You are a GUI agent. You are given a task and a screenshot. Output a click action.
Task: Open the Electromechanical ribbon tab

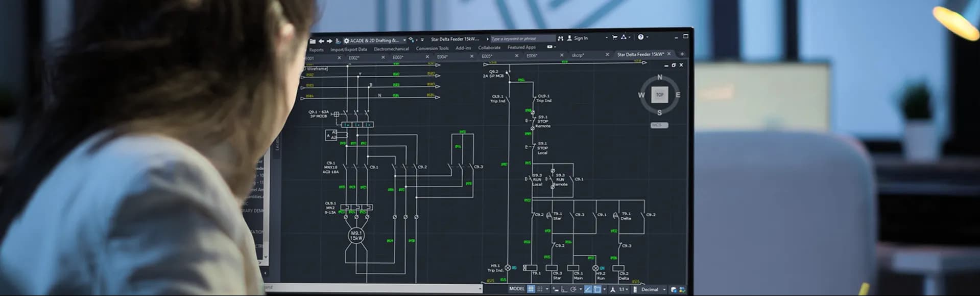point(391,49)
